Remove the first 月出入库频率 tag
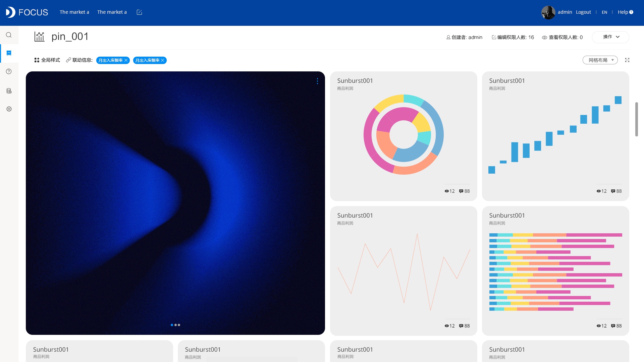Viewport: 644px width, 362px height. tap(126, 60)
